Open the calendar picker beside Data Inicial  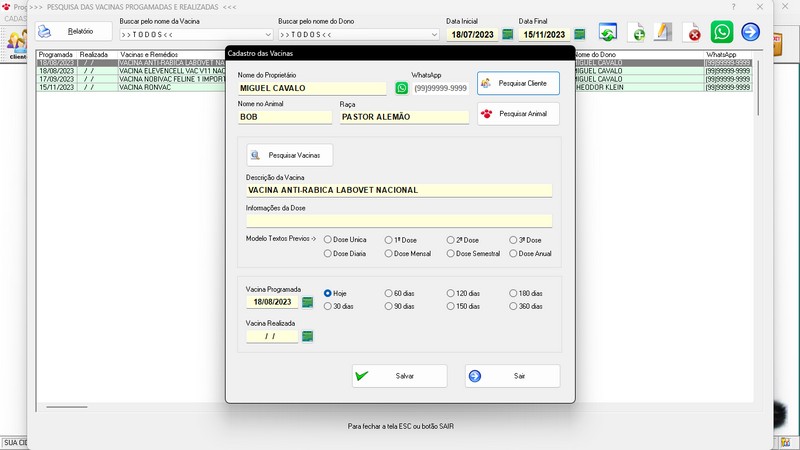pos(507,34)
